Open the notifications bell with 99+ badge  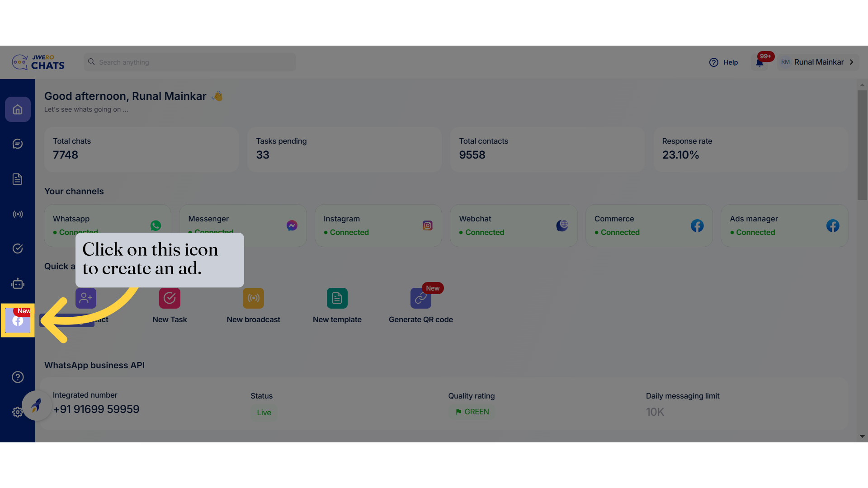pos(759,62)
